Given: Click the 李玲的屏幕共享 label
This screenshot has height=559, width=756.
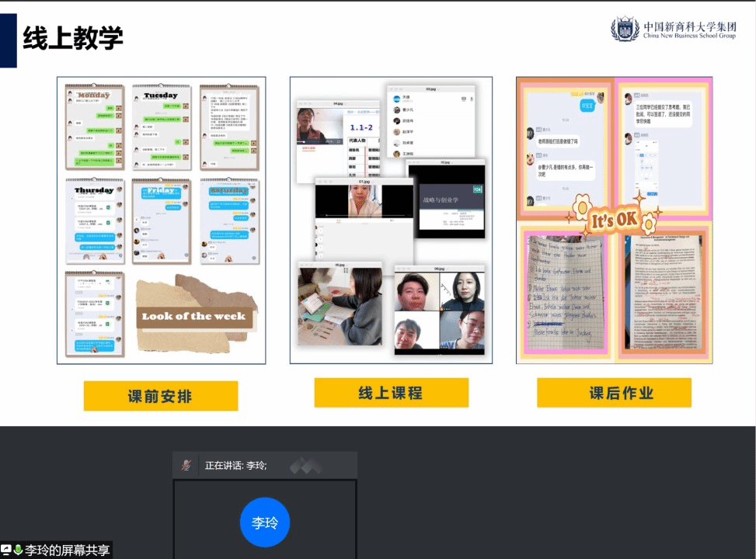Looking at the screenshot, I should [x=68, y=550].
